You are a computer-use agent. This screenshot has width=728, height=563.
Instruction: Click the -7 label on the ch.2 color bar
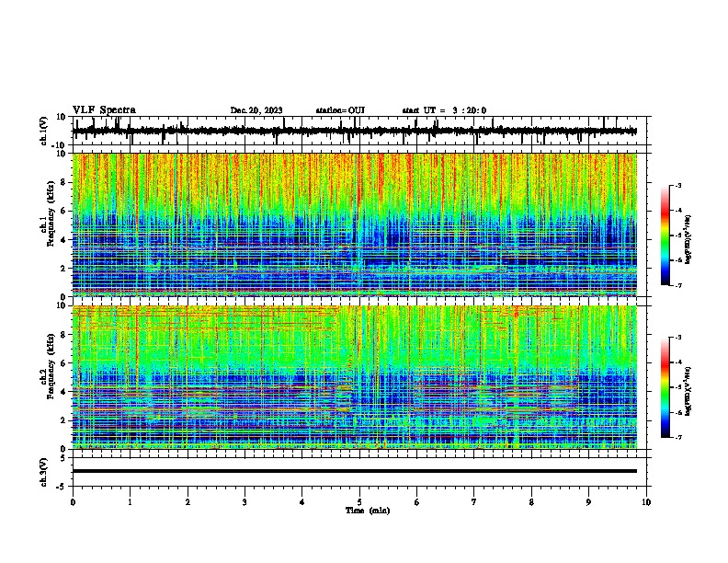[677, 438]
